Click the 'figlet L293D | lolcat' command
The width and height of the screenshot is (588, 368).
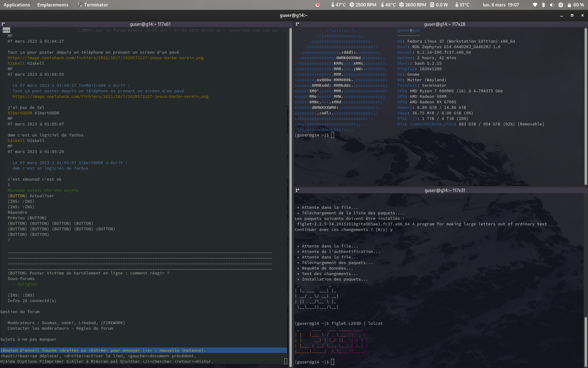pos(357,323)
